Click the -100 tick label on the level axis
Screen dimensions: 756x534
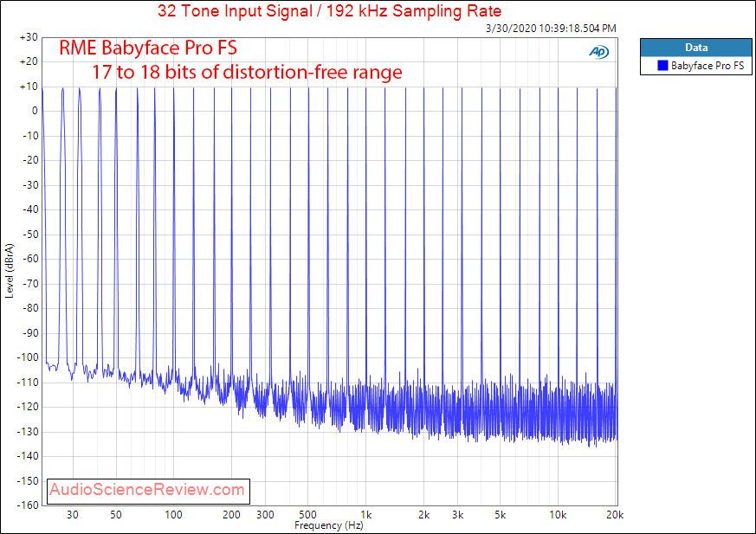28,357
